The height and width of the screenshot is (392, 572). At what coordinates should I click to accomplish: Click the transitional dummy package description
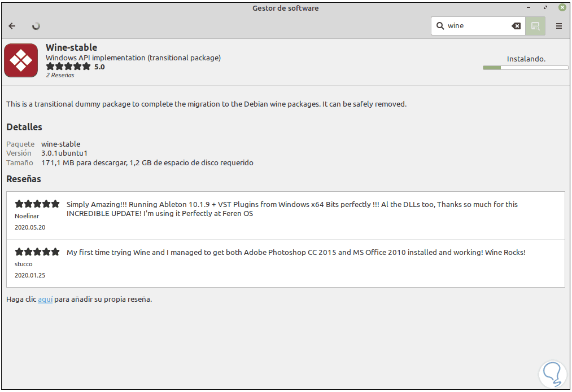tap(207, 104)
